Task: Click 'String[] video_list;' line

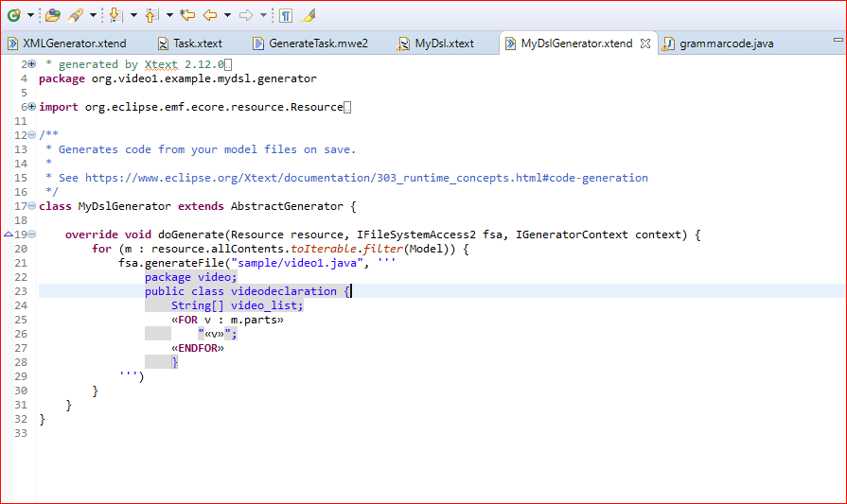Action: (238, 305)
